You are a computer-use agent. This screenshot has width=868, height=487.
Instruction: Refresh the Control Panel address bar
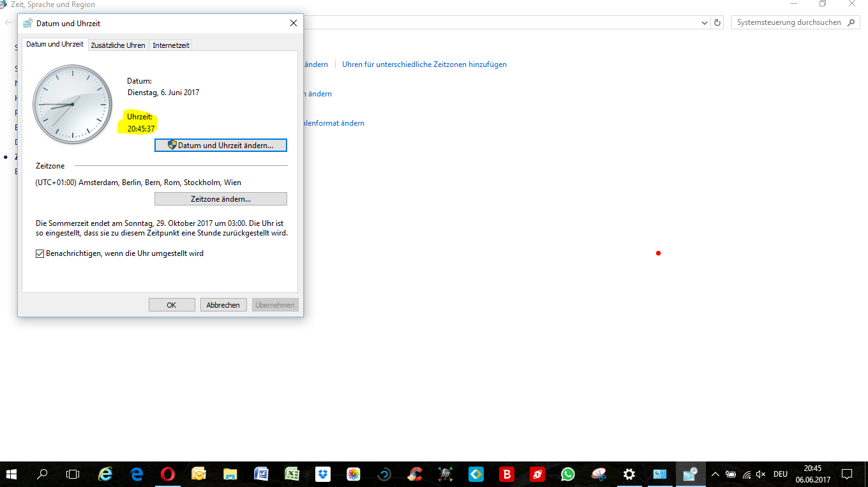(718, 22)
